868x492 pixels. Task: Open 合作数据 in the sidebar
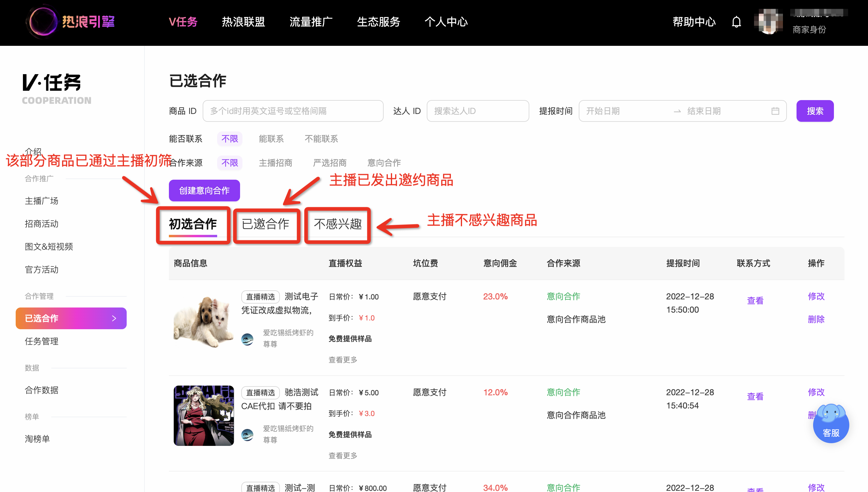pyautogui.click(x=42, y=390)
